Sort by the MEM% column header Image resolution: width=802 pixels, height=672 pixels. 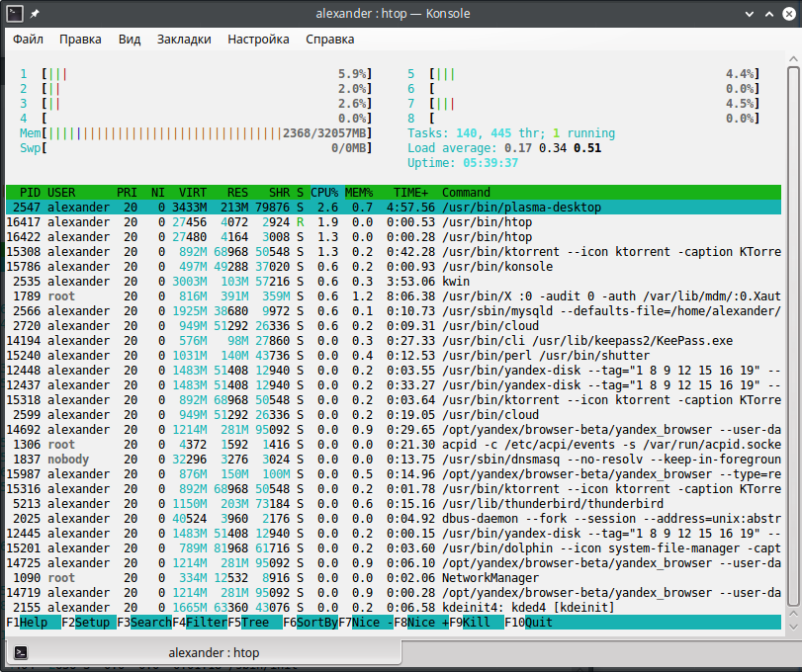point(358,192)
